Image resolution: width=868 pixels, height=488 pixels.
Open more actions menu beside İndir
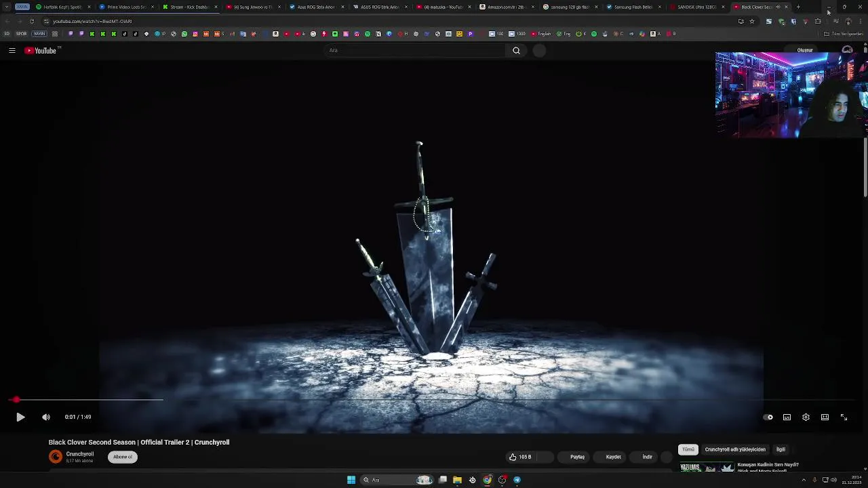click(x=667, y=457)
